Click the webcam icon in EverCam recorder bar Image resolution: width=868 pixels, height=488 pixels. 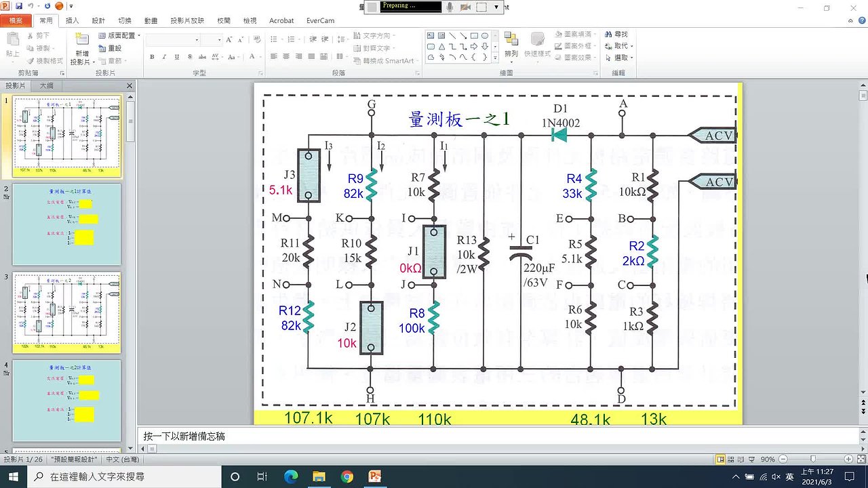[465, 7]
